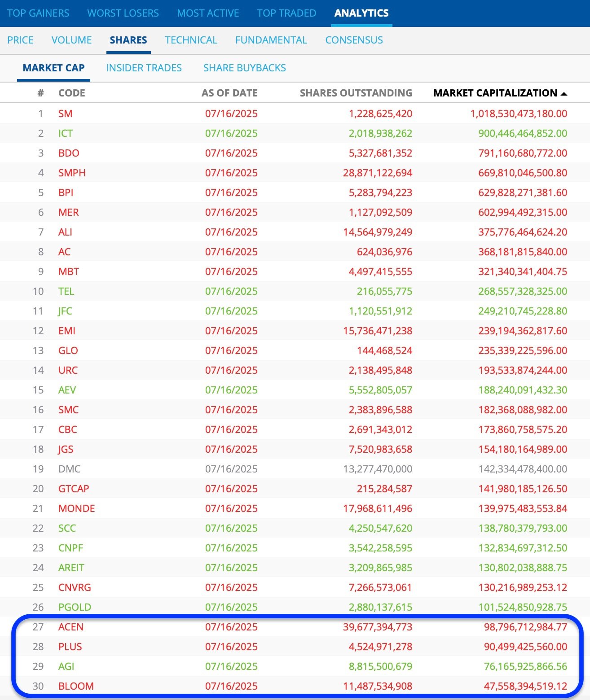Open stock code JGS
The image size is (590, 700).
click(x=66, y=449)
